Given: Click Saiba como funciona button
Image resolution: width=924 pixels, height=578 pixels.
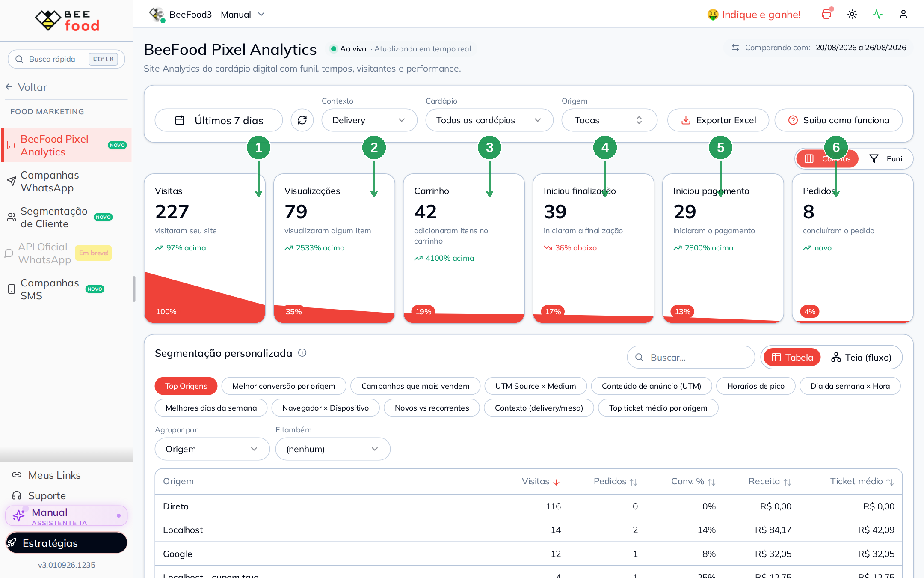Looking at the screenshot, I should tap(838, 120).
